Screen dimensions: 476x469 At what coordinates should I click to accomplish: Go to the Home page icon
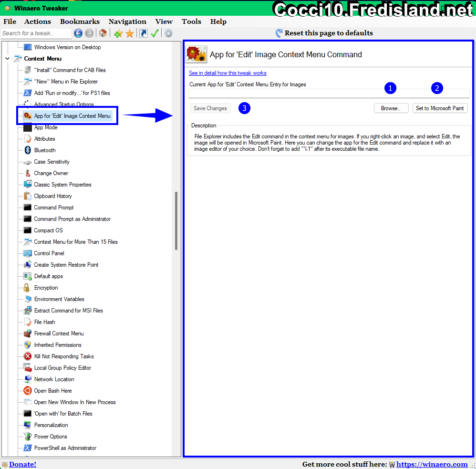(x=103, y=33)
